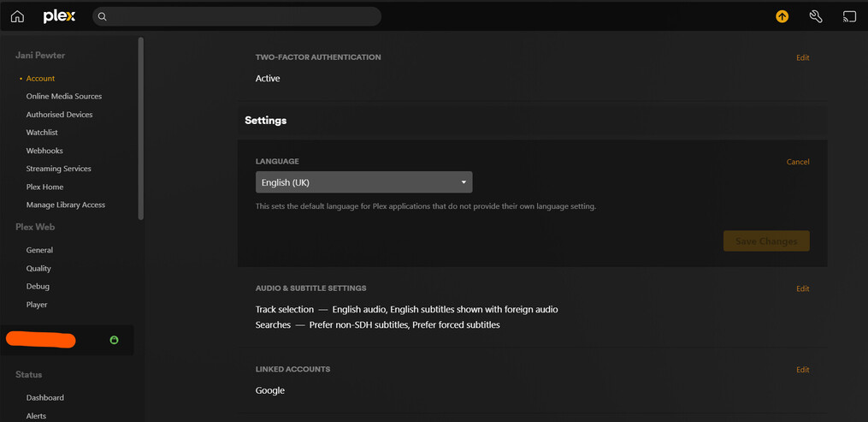The height and width of the screenshot is (422, 868).
Task: Open the Language dropdown set to English (UK)
Action: click(x=363, y=182)
